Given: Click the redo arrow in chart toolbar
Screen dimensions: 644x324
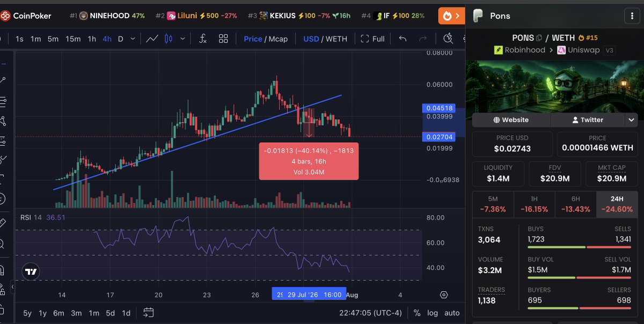Looking at the screenshot, I should pos(423,39).
